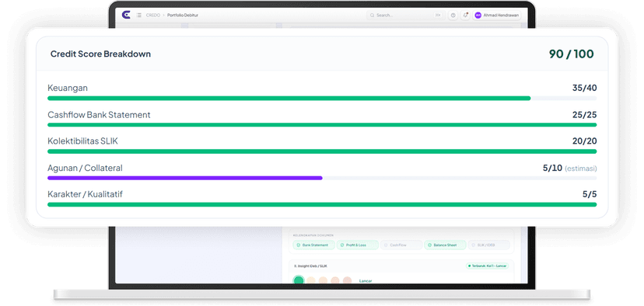644x306 pixels.
Task: Click the Kelengkapan Dokumen heading
Action: 313,235
